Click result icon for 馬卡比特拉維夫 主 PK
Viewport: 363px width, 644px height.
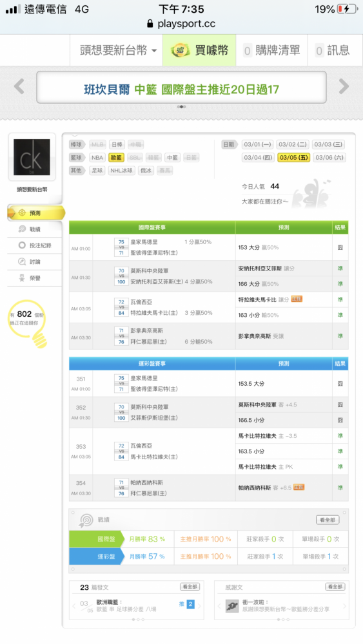[x=340, y=466]
